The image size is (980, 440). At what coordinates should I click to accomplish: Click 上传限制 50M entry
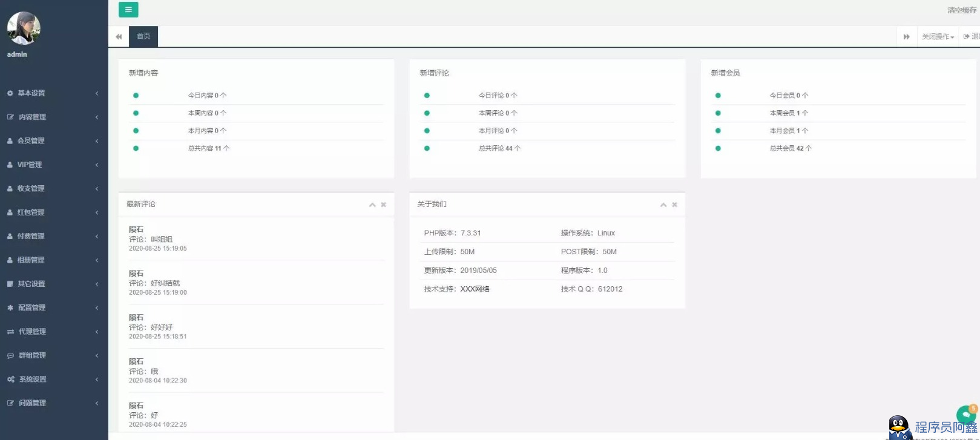pyautogui.click(x=449, y=252)
